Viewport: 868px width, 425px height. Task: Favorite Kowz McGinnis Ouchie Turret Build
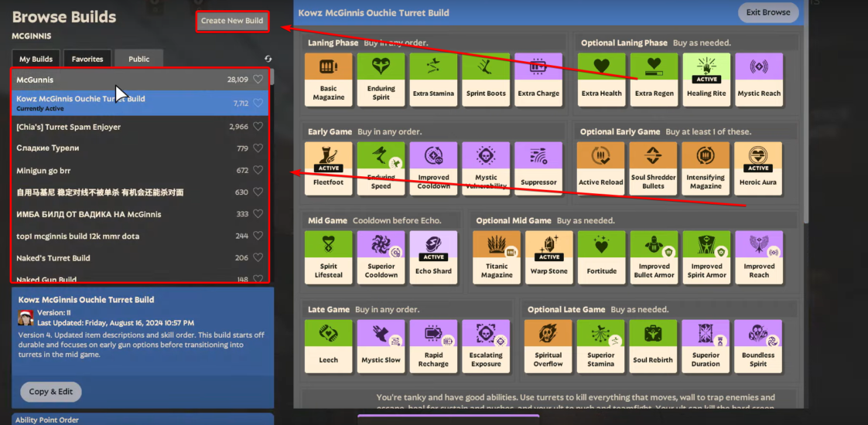coord(258,104)
